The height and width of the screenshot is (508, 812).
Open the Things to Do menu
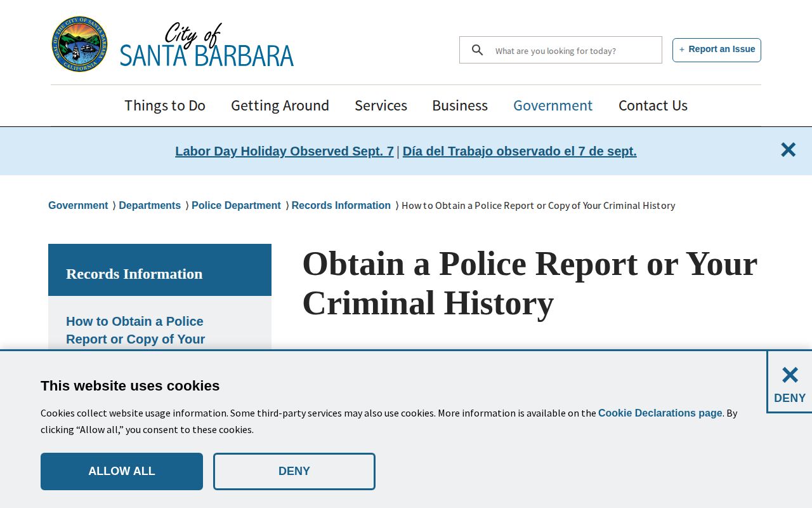tap(165, 105)
